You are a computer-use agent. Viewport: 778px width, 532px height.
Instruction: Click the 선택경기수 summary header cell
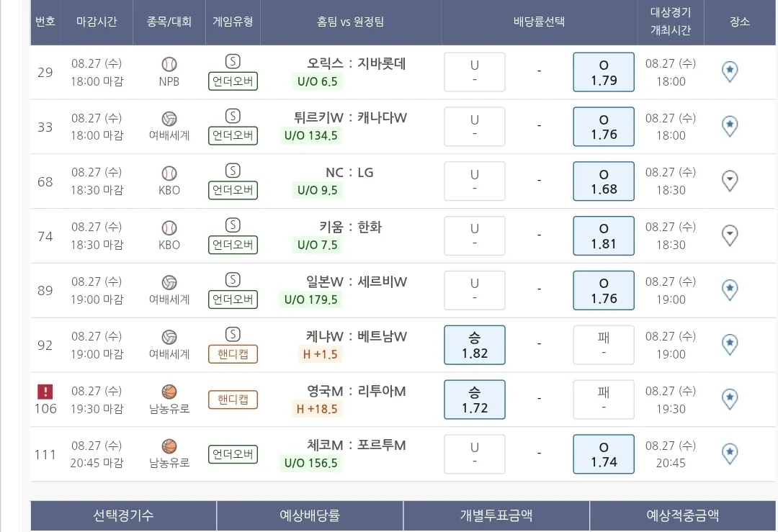pos(123,515)
